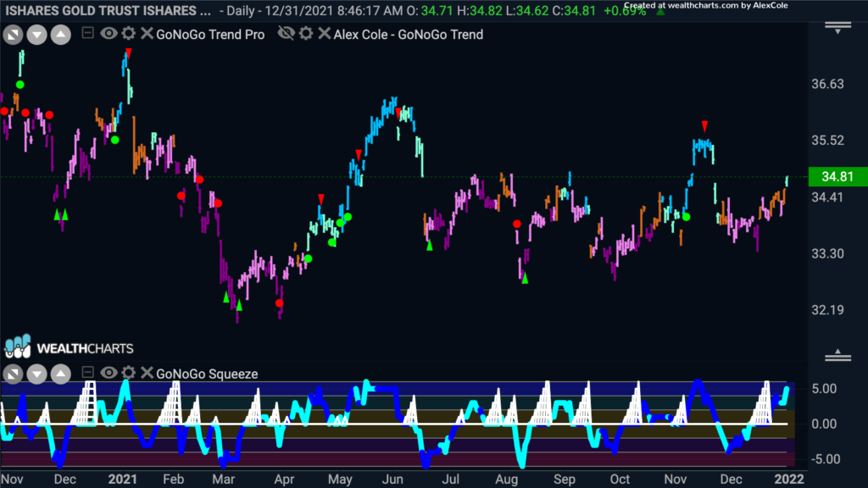
Task: Click the Sep label on the time axis
Action: [564, 480]
